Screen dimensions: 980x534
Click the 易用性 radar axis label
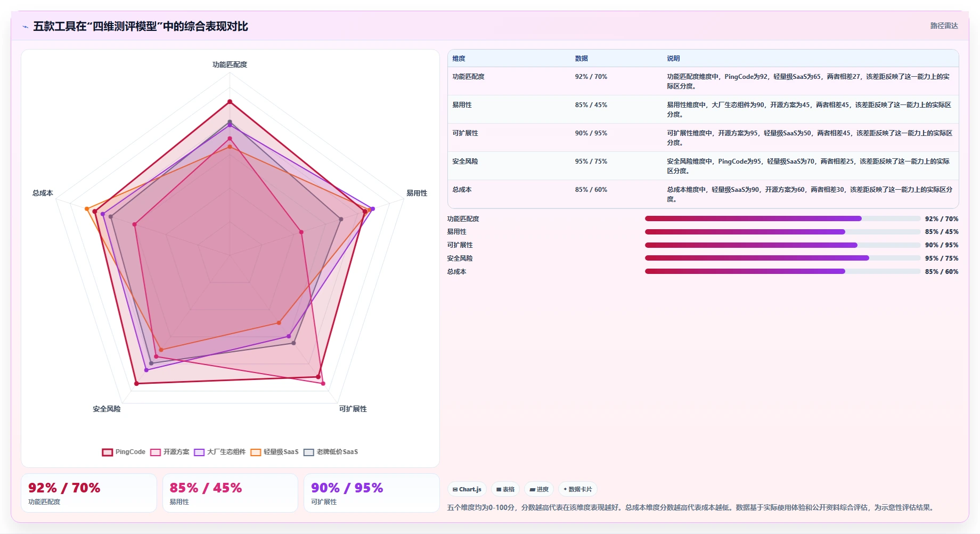pyautogui.click(x=417, y=193)
